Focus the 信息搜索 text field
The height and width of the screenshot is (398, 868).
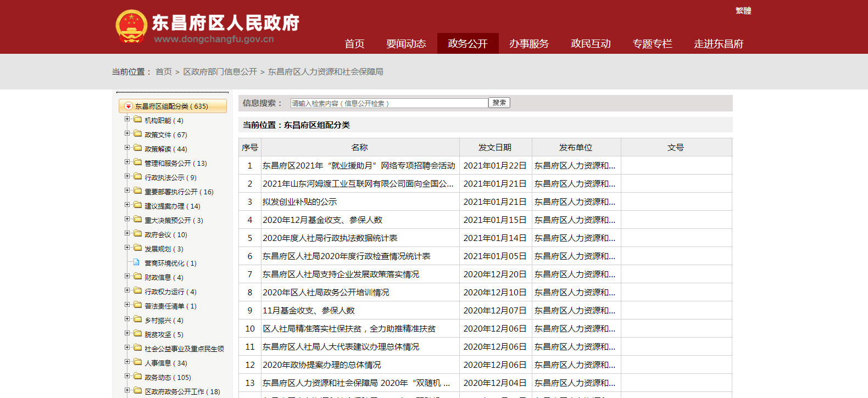point(389,103)
